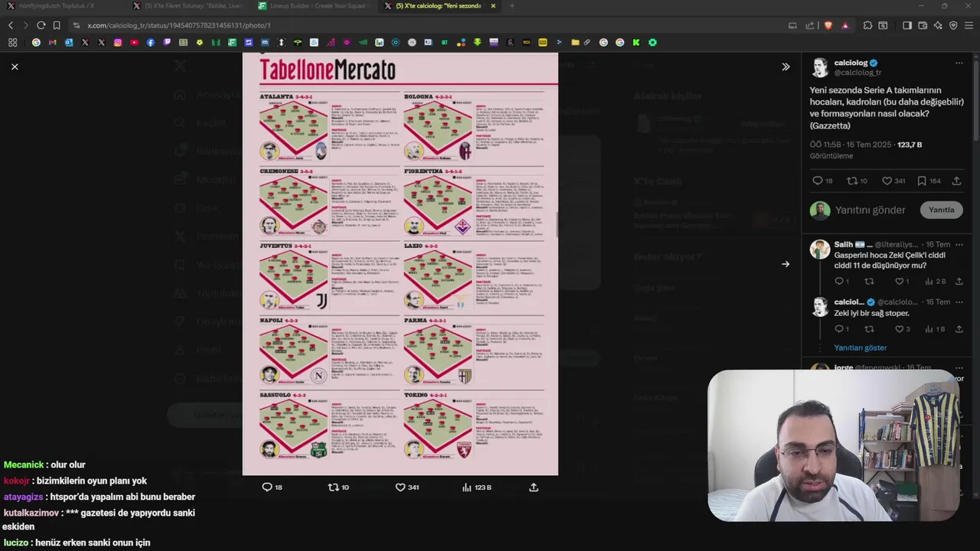Close the photo viewer with X
Viewport: 980px width, 551px height.
point(15,67)
